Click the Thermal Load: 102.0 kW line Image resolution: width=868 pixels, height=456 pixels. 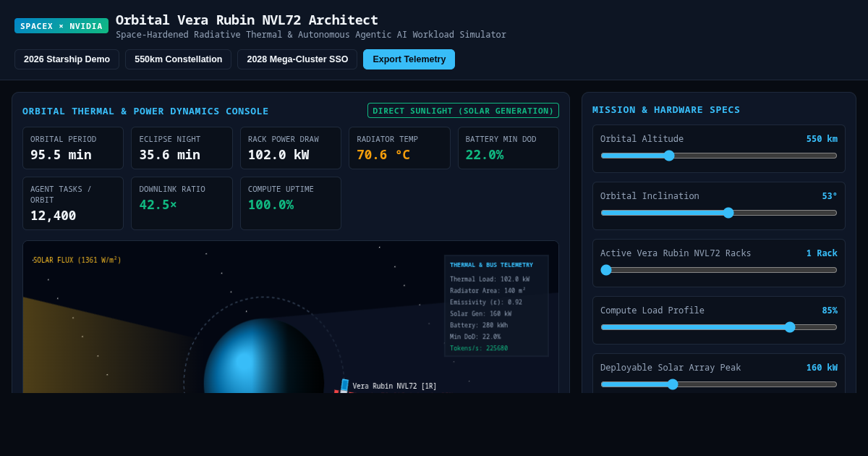[x=490, y=279]
